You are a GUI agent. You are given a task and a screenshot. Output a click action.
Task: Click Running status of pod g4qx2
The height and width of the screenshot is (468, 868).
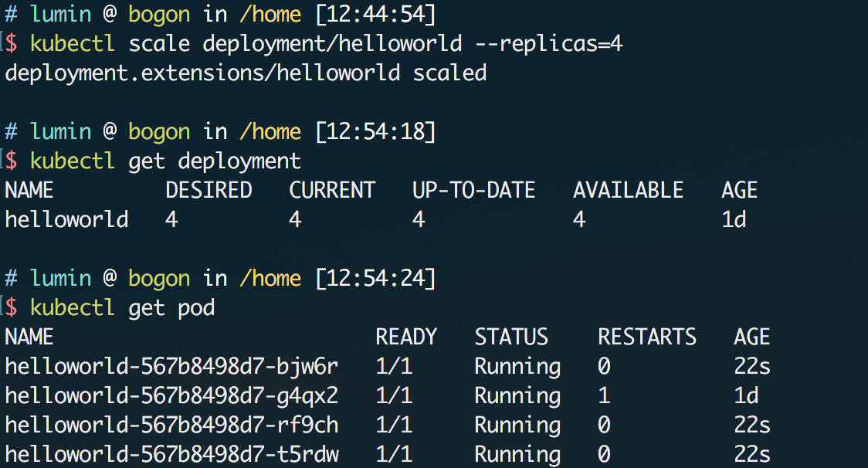coord(517,396)
